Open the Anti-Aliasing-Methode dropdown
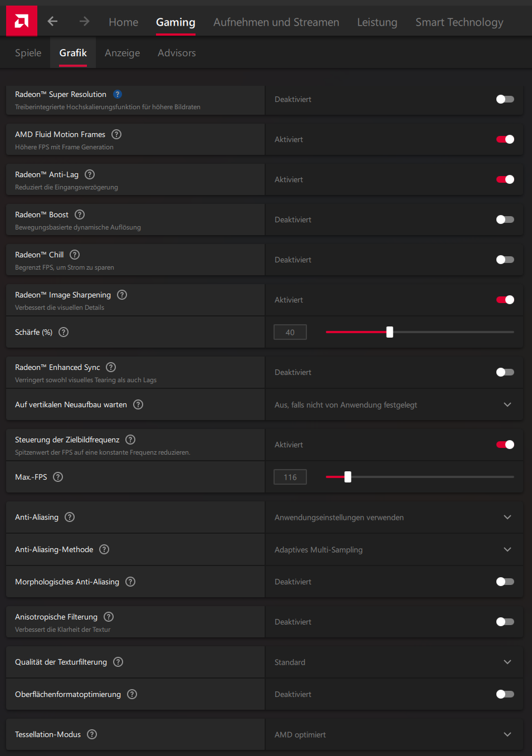Screen dimensions: 532x756 pyautogui.click(x=507, y=549)
